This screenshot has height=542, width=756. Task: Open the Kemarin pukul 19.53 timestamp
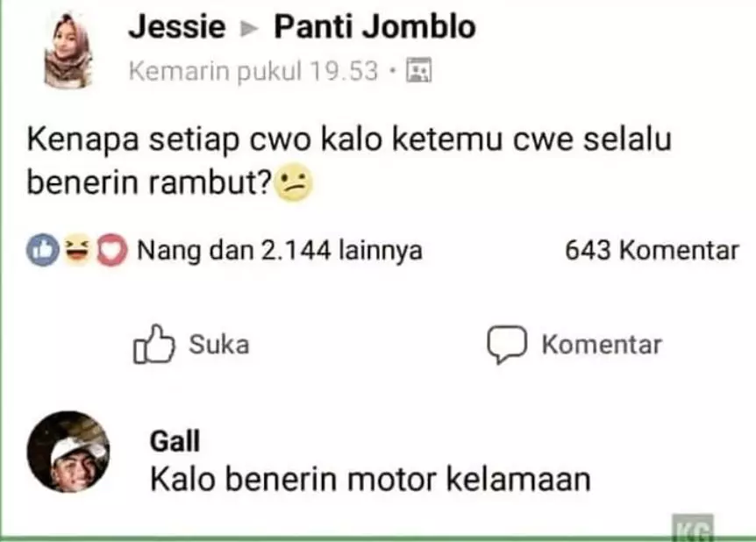(253, 71)
